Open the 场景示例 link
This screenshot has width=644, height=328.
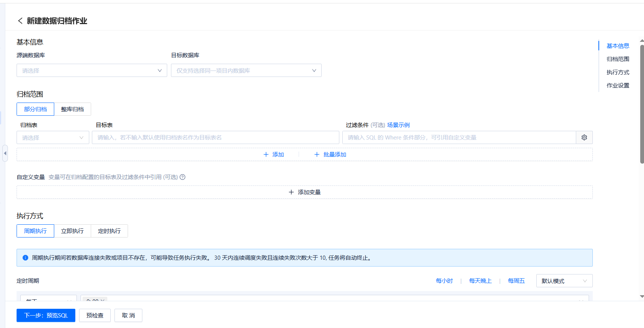(398, 125)
